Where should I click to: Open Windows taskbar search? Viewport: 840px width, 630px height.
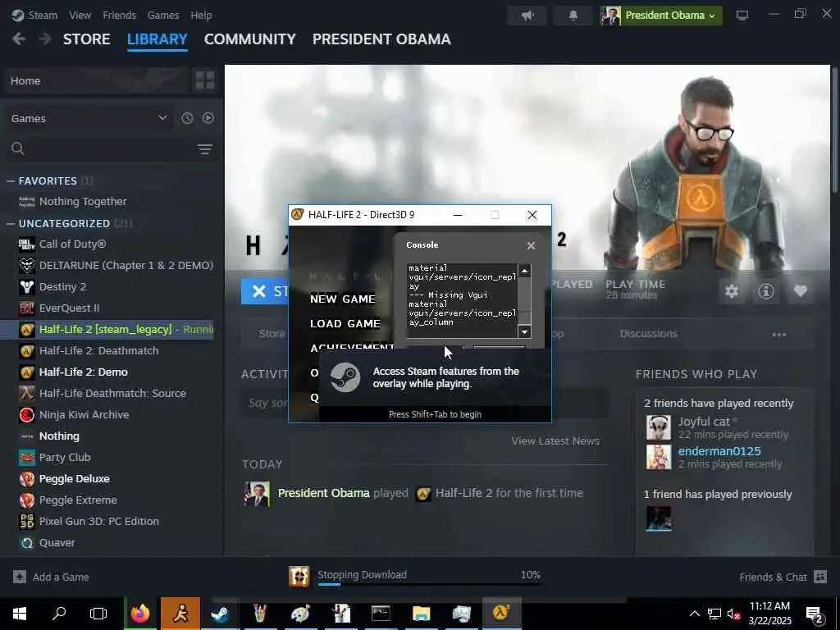59,614
